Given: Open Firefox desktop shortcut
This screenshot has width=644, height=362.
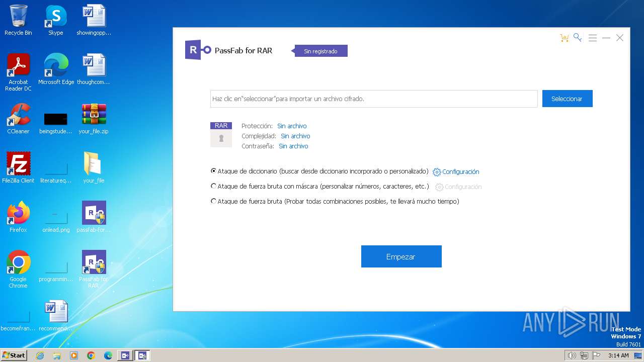Looking at the screenshot, I should [x=18, y=217].
